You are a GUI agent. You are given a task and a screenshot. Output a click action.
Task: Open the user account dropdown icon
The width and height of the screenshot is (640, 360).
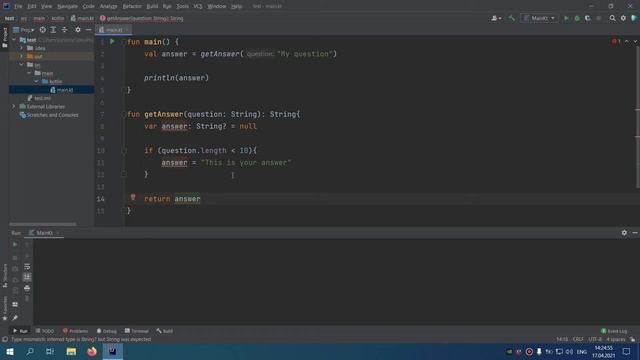pyautogui.click(x=496, y=18)
